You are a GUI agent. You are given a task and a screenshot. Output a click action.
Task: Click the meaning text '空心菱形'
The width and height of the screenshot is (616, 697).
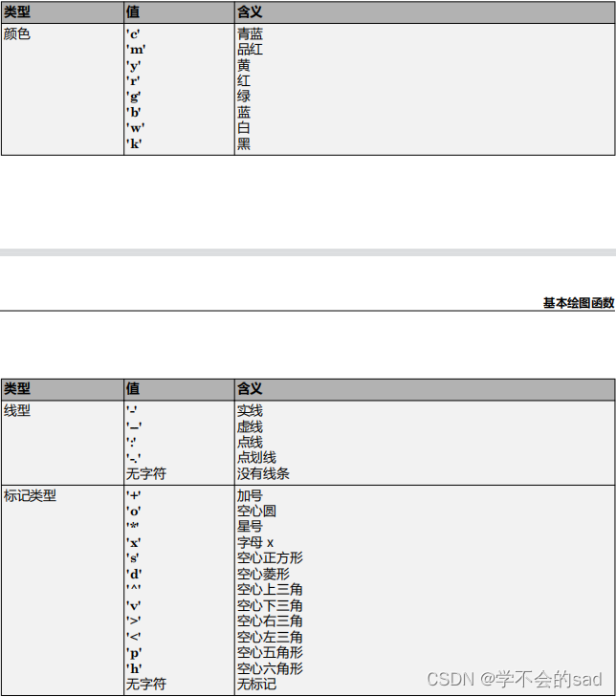(263, 574)
